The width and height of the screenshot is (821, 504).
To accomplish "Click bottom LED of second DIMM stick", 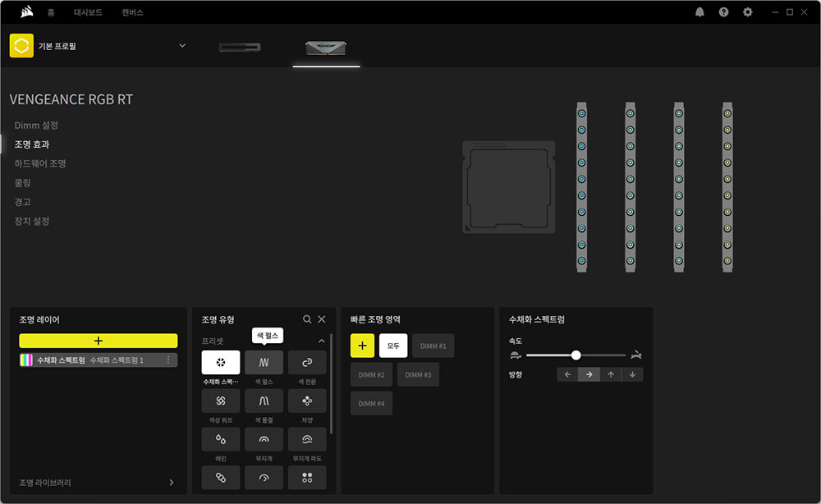I will 631,261.
